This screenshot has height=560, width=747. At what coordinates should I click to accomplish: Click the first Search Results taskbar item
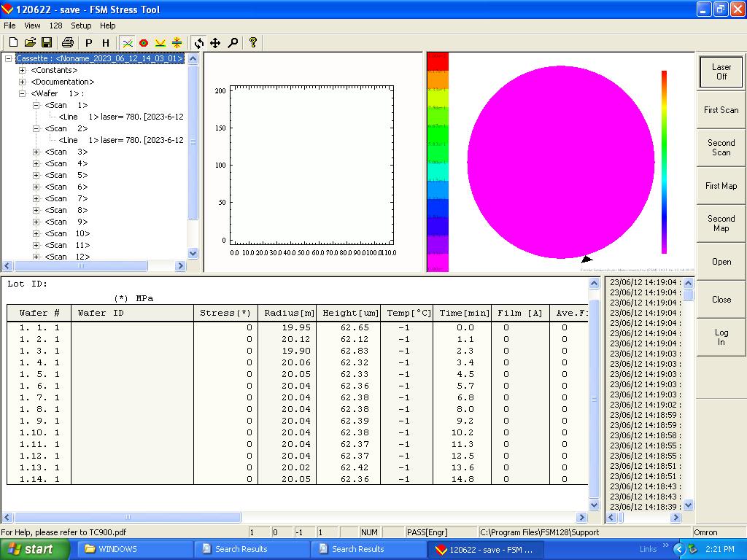(252, 550)
